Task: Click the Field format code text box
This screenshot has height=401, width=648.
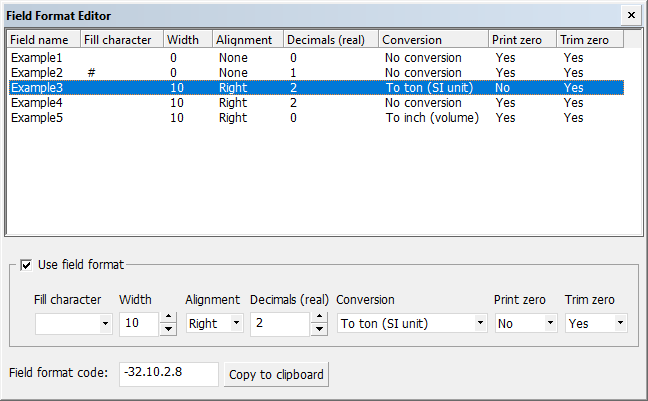Action: click(168, 374)
